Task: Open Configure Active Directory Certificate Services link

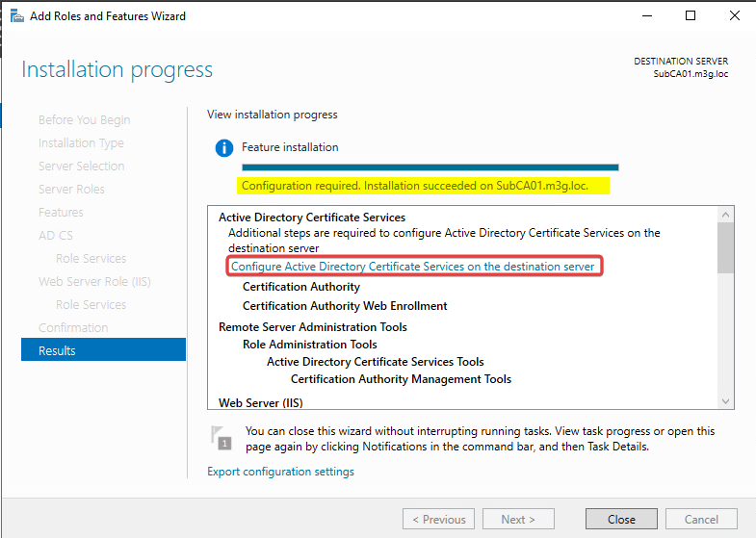Action: 412,266
